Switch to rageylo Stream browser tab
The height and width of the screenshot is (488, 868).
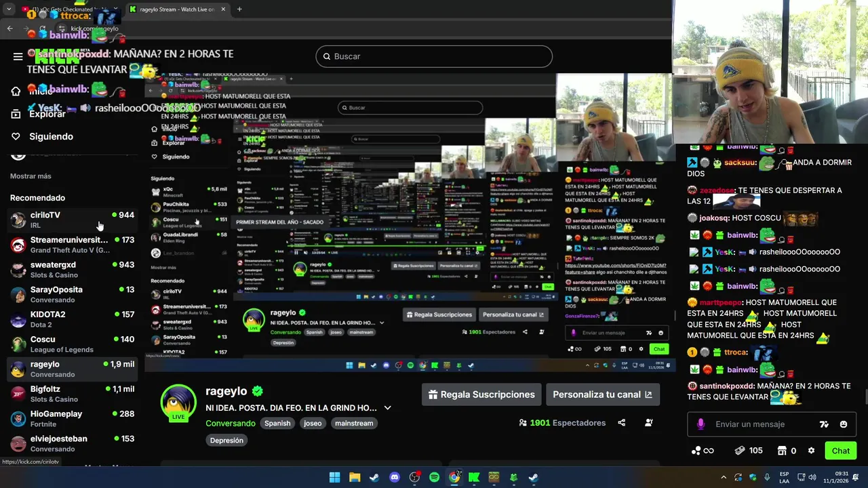click(176, 9)
